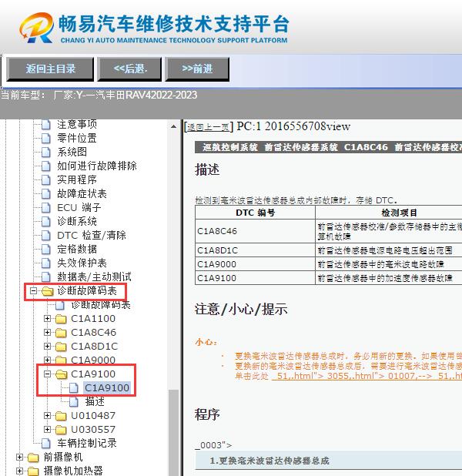Select the highlighted C1A9100 document item

click(x=107, y=388)
